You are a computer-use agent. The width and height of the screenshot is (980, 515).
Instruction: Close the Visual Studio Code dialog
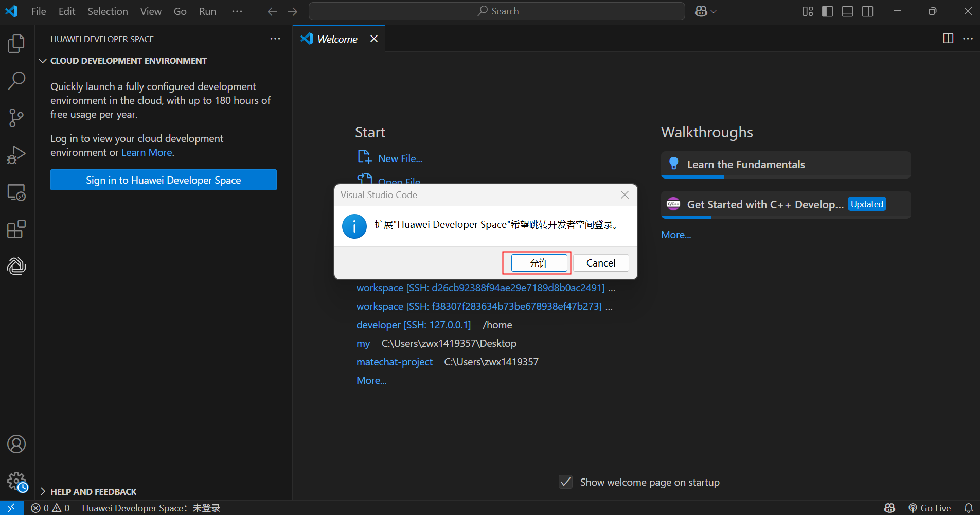[x=625, y=194]
